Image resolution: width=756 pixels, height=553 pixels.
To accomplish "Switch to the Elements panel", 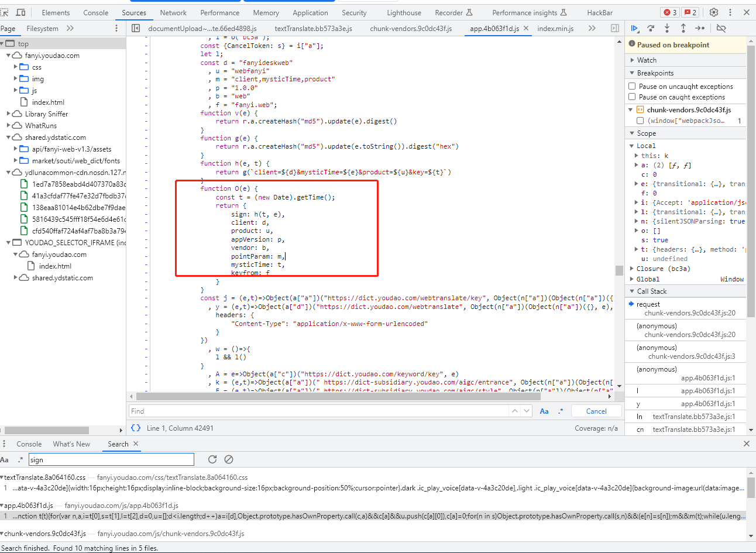I will (x=56, y=12).
